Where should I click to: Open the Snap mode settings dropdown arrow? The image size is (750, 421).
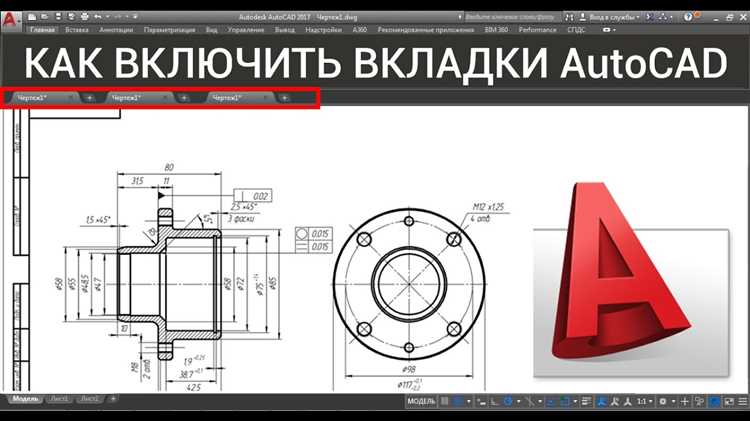(468, 401)
